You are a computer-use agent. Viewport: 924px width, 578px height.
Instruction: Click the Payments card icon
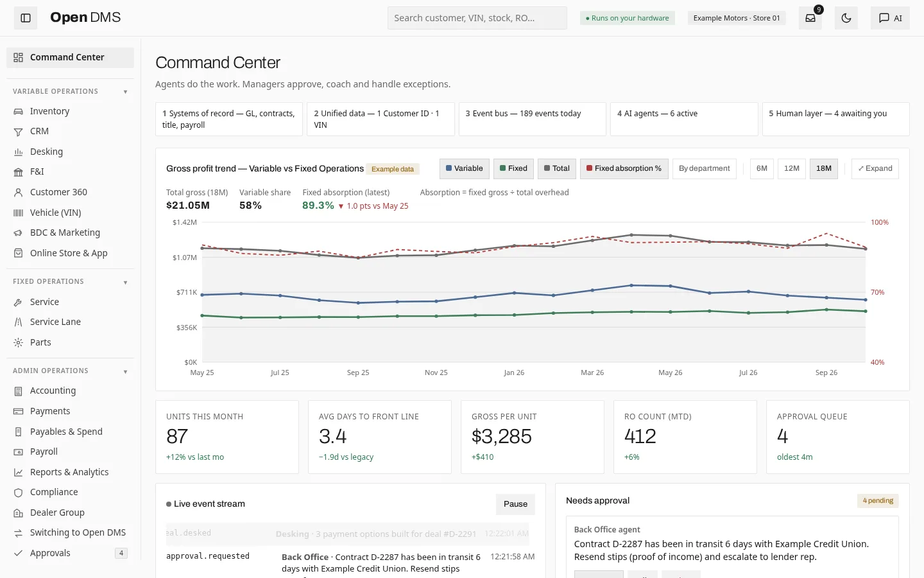tap(19, 411)
